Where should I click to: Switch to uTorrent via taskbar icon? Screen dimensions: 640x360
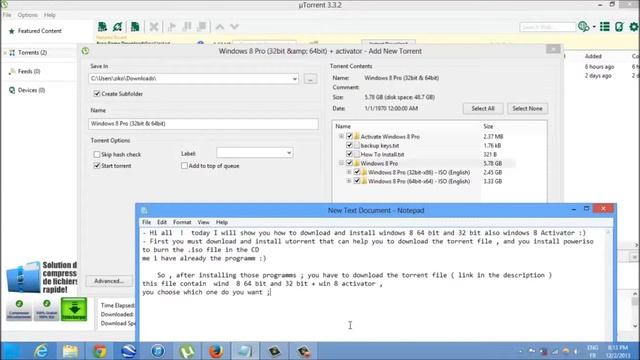coord(187,351)
